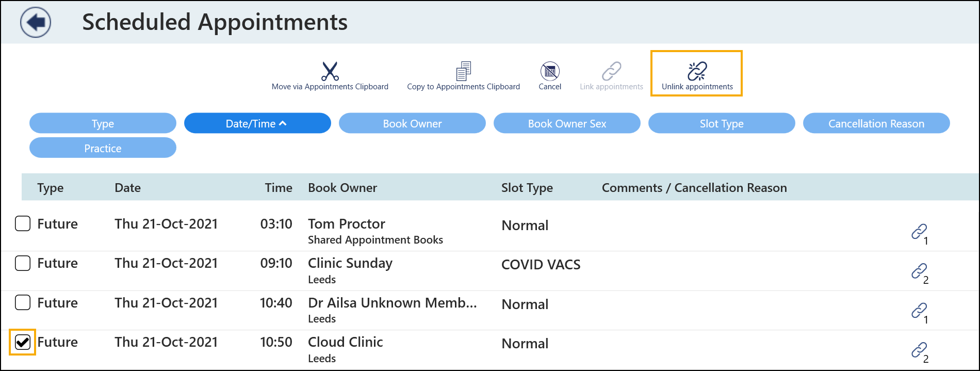Click the Cancellation Reason filter pill
This screenshot has width=980, height=371.
pyautogui.click(x=876, y=123)
